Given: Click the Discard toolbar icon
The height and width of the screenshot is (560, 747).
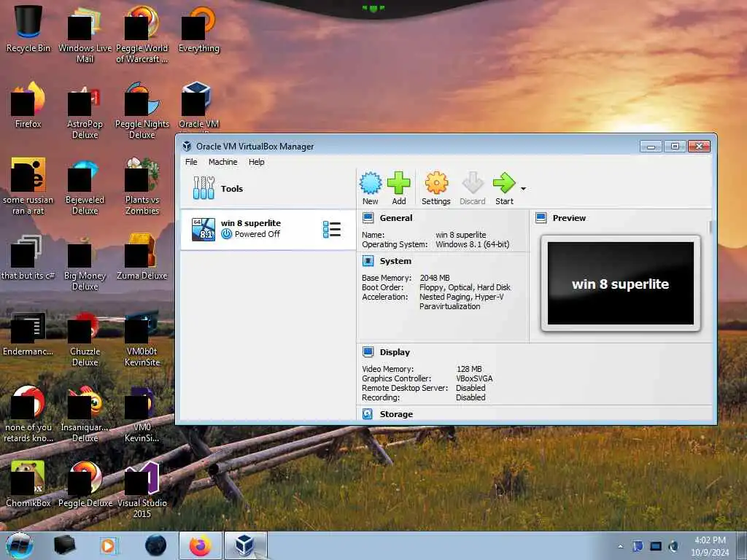Looking at the screenshot, I should (473, 189).
